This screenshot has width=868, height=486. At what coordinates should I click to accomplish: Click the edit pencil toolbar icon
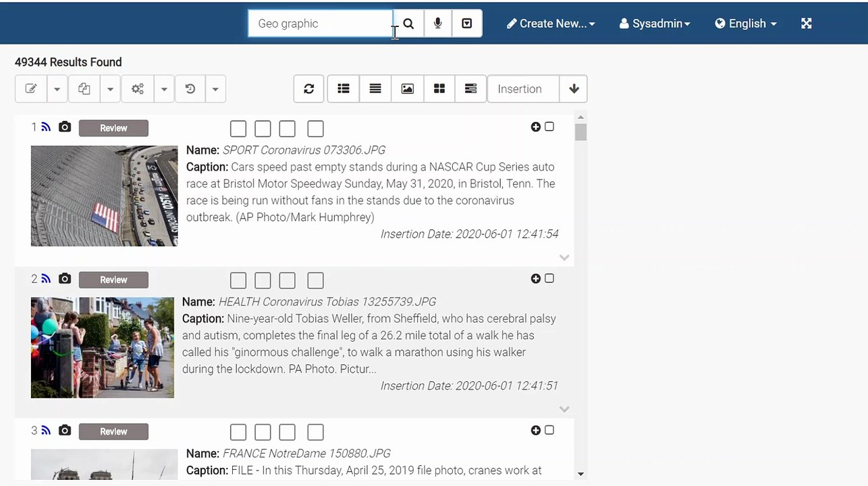[31, 88]
